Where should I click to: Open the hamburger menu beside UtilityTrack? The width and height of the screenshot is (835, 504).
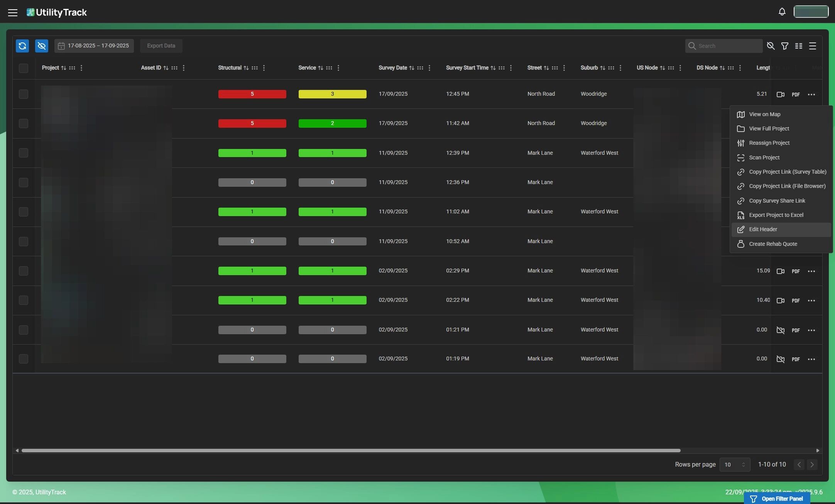[x=13, y=12]
